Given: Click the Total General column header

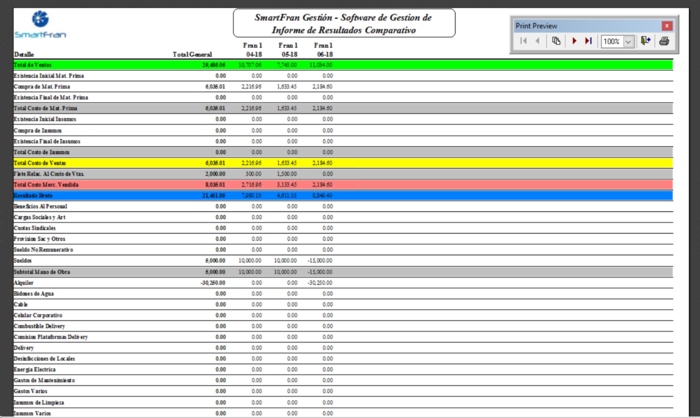Looking at the screenshot, I should [192, 54].
